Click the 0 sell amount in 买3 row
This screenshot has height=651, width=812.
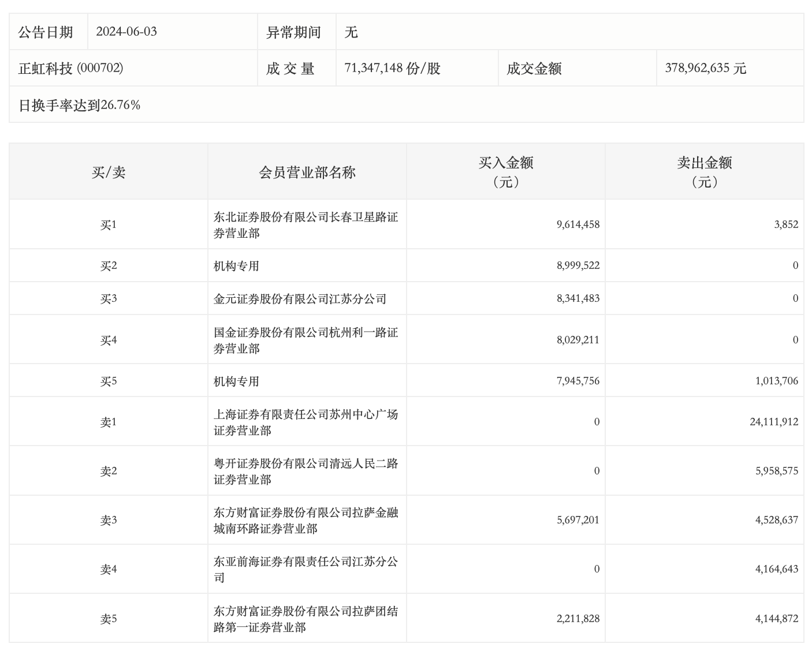[795, 298]
